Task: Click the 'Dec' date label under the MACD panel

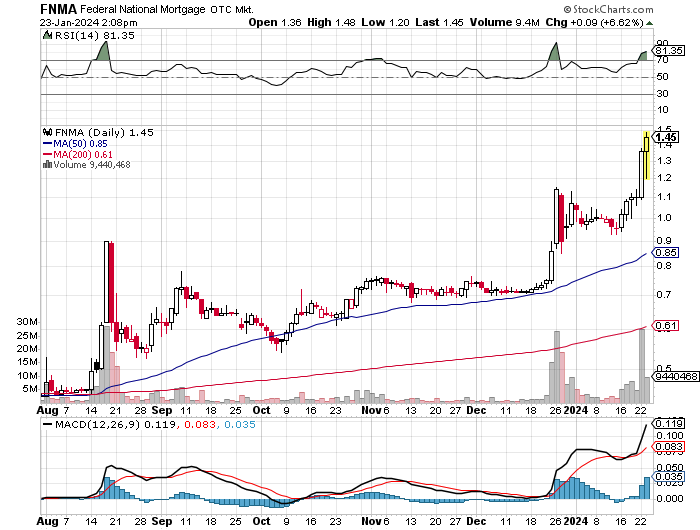Action: tap(476, 522)
